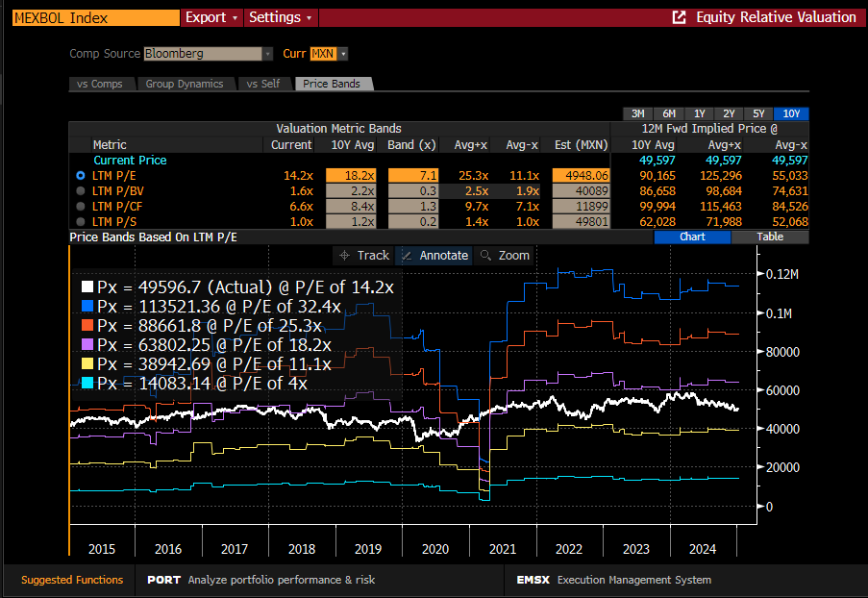Set the time range to 3M
Viewport: 868px width, 598px height.
pos(637,113)
